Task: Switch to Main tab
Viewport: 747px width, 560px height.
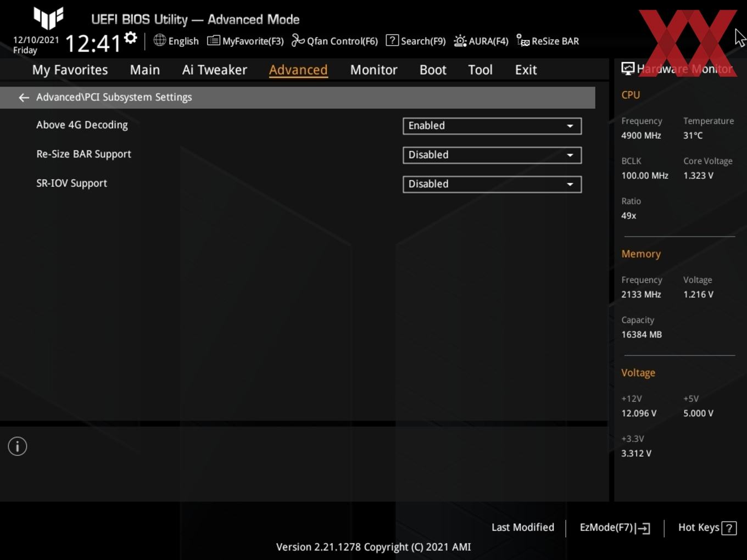Action: [145, 70]
